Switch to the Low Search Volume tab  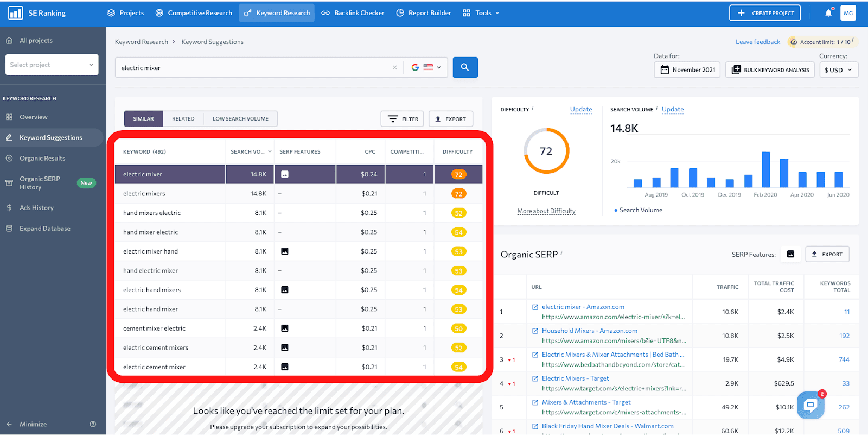[240, 119]
